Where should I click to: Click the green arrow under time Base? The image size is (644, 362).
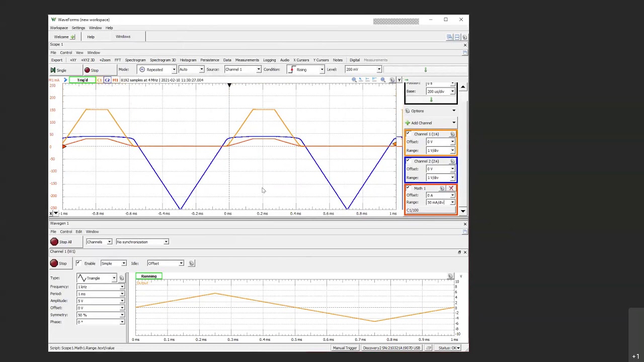[x=431, y=100]
